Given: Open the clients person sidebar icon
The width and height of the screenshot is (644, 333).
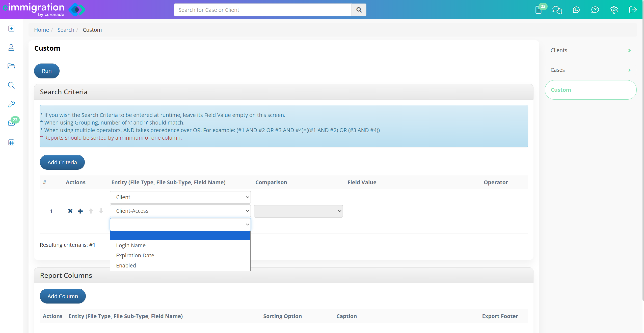Looking at the screenshot, I should [x=11, y=47].
